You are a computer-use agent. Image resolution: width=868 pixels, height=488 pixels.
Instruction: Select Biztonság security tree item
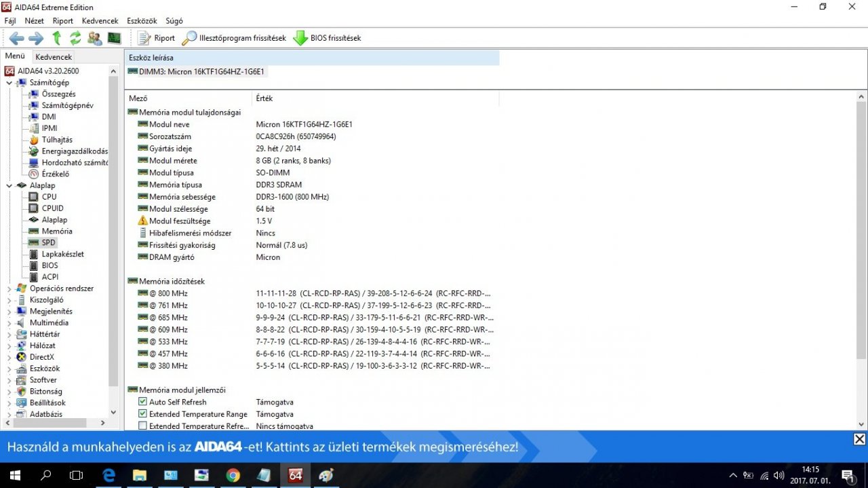(x=45, y=392)
